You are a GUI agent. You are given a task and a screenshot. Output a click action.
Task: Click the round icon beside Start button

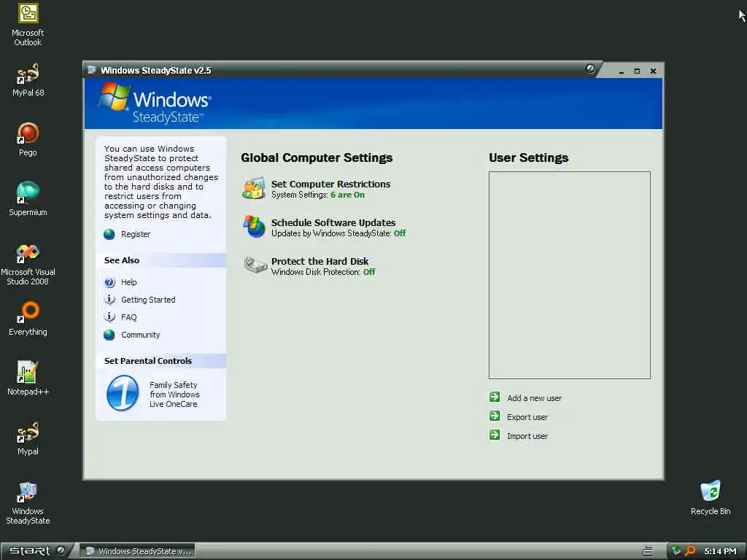pyautogui.click(x=61, y=551)
